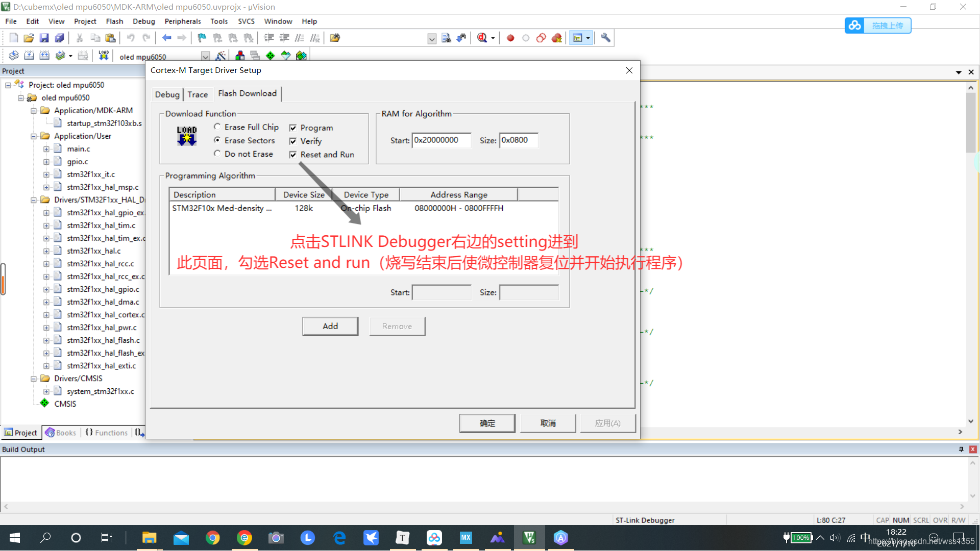This screenshot has width=980, height=551.
Task: Rebuild all target files icon
Action: pyautogui.click(x=44, y=56)
